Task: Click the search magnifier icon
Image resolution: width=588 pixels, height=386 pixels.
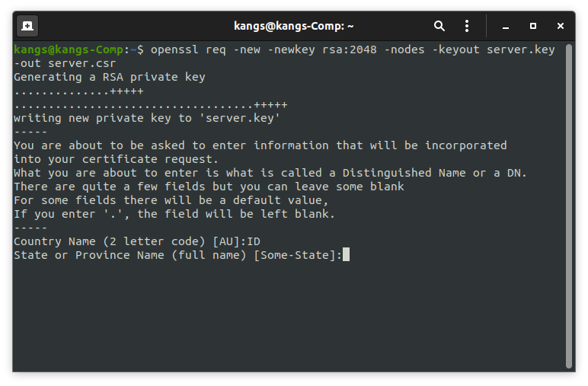Action: pyautogui.click(x=439, y=26)
